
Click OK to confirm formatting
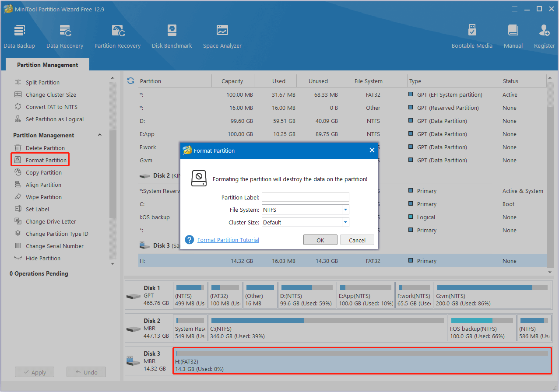point(320,240)
